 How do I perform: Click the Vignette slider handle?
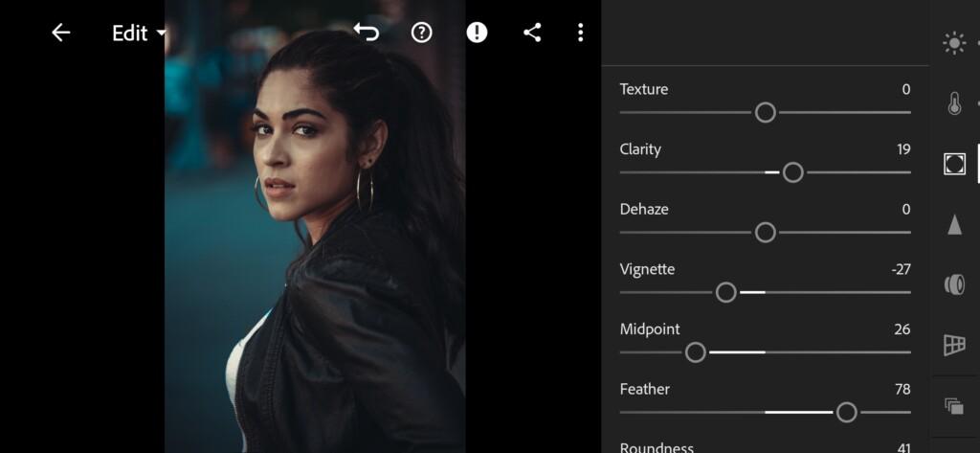[x=725, y=292]
